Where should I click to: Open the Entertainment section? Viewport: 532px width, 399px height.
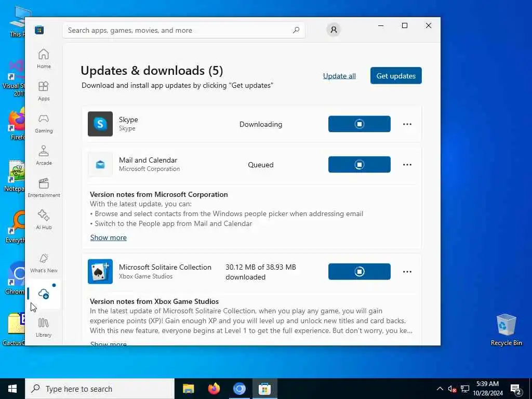click(x=44, y=188)
